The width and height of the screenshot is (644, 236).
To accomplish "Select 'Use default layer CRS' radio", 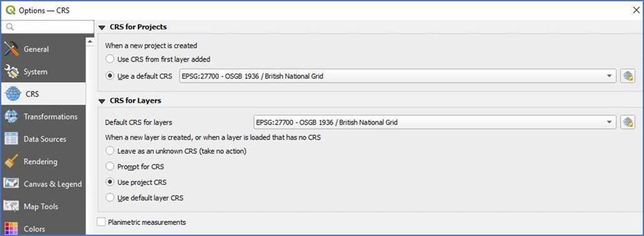I will 110,198.
